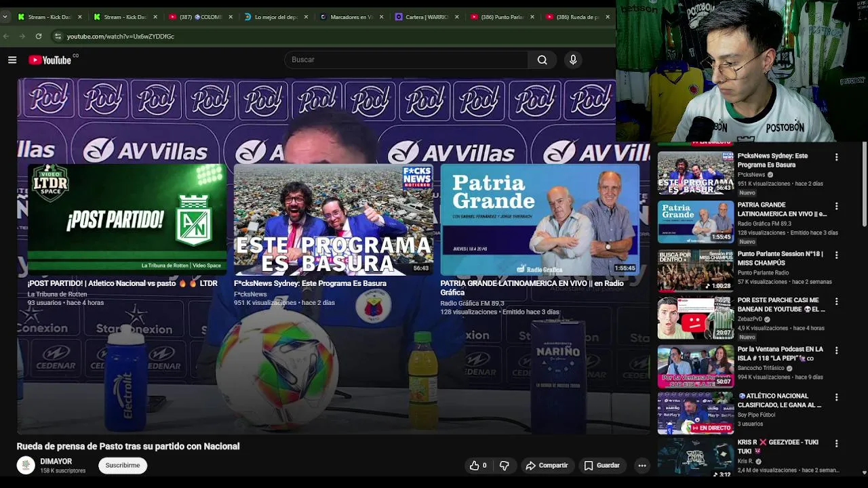
Task: Open the ATLÉTICO NACIONAL live stream thumbnail
Action: coord(695,413)
